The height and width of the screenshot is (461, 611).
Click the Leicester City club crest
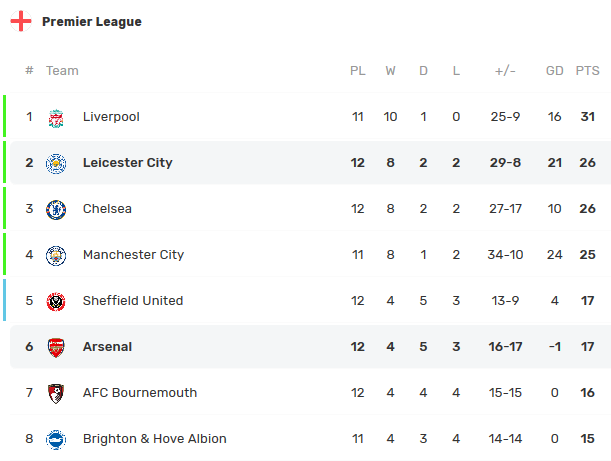56,163
